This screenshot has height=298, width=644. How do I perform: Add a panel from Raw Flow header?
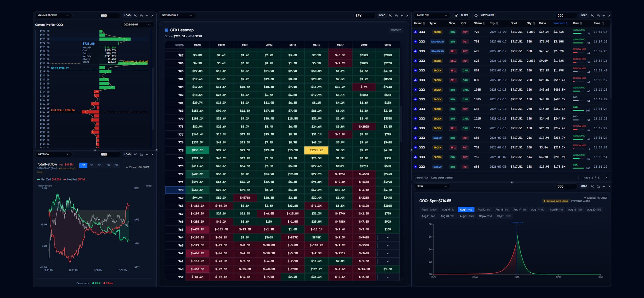604,16
